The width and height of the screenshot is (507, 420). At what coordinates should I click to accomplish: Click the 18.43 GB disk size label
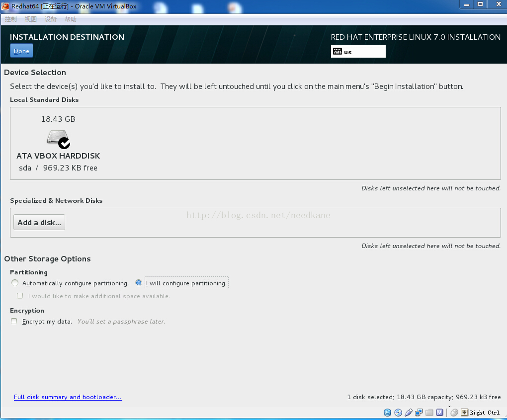(58, 119)
